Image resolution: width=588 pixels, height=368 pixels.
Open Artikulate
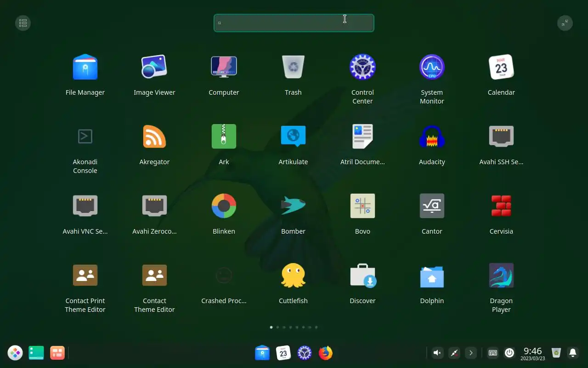click(x=293, y=137)
